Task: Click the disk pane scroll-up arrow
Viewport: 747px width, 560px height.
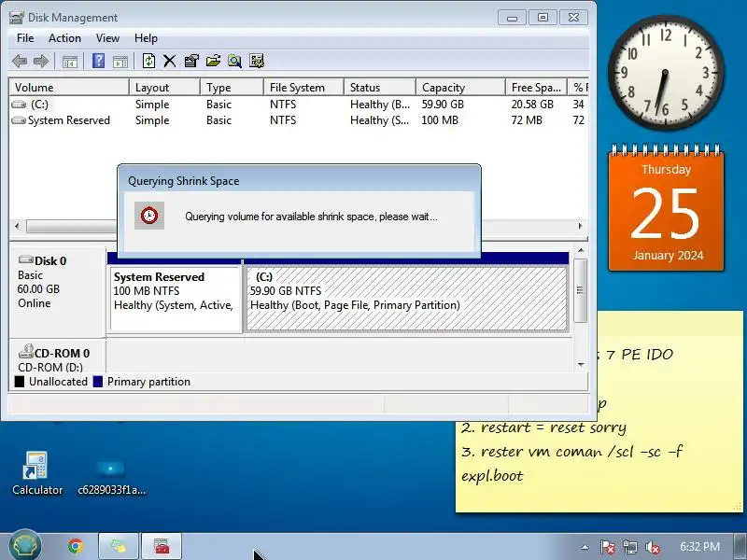Action: (x=581, y=250)
